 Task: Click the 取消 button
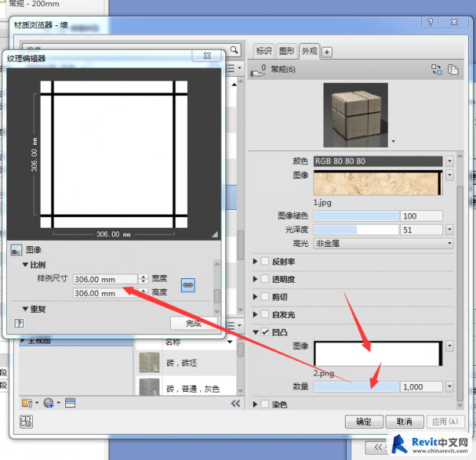(405, 422)
